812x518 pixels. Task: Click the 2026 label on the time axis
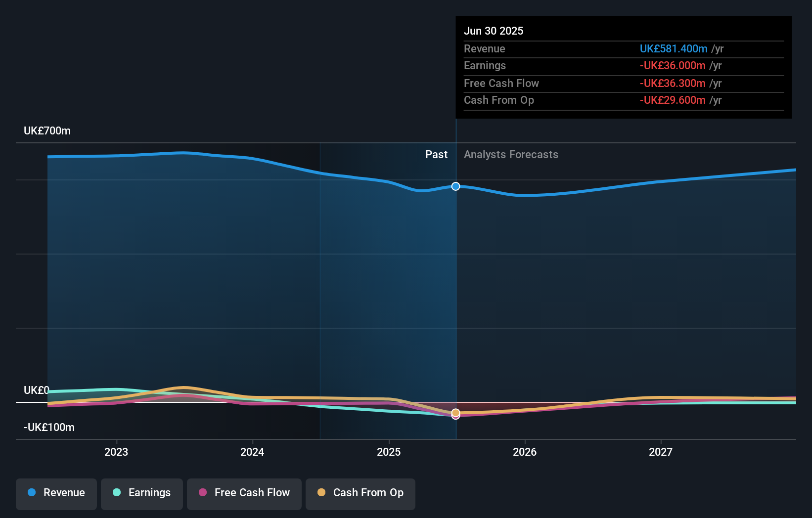coord(525,451)
